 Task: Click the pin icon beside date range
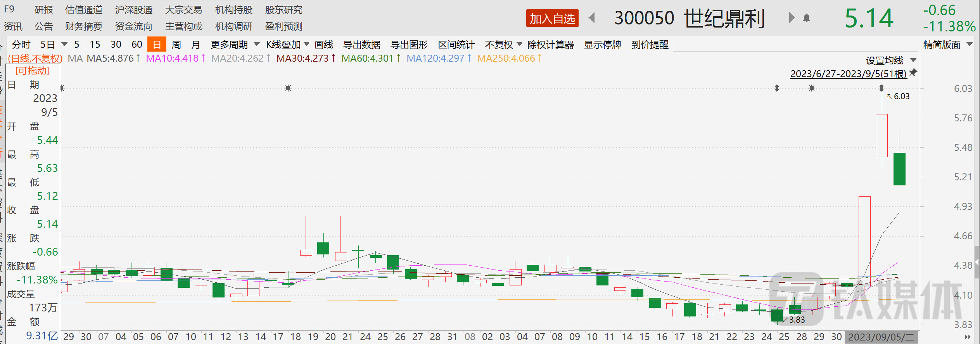[x=913, y=73]
